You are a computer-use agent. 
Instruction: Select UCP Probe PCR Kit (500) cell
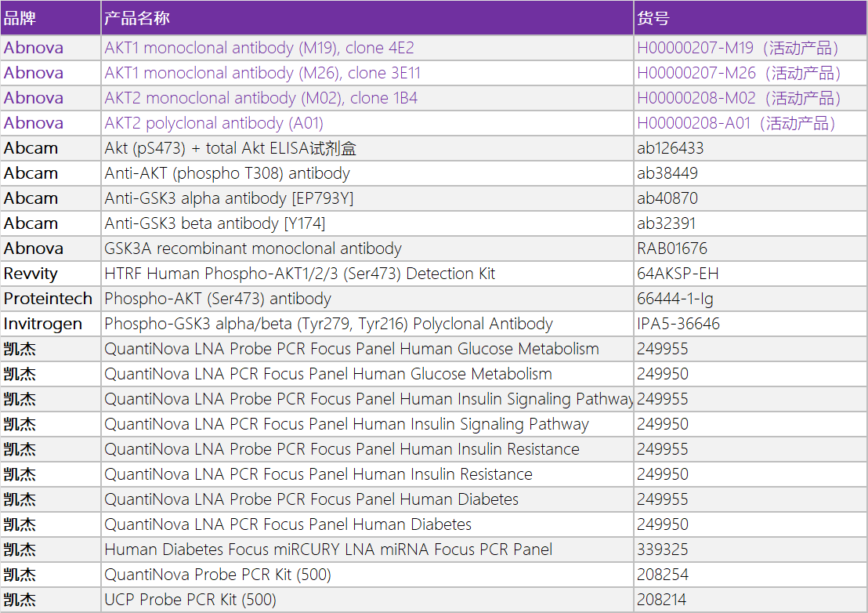[367, 599]
